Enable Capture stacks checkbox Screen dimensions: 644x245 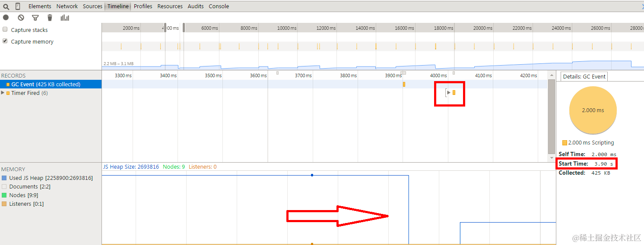(5, 30)
